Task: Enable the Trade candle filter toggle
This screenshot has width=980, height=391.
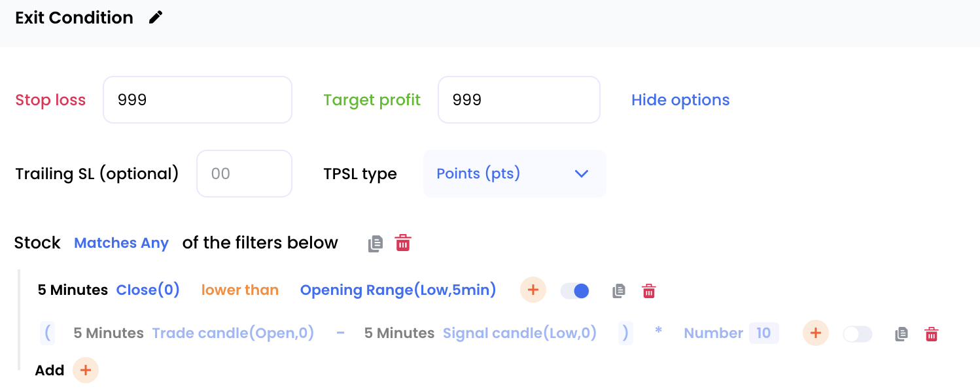Action: (858, 334)
